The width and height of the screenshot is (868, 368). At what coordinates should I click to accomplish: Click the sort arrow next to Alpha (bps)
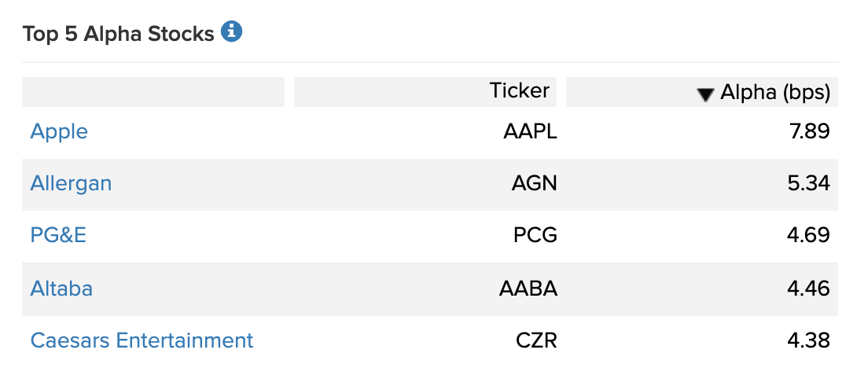point(705,95)
